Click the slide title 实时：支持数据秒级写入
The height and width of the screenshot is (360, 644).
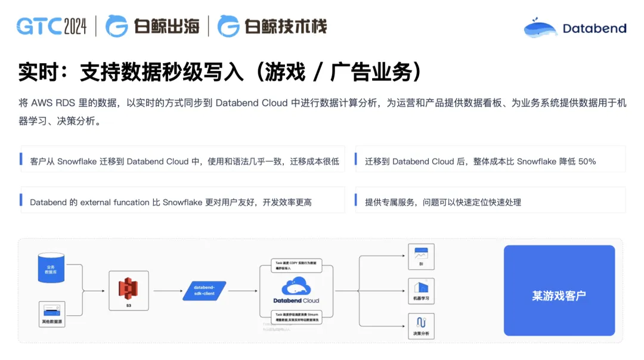(x=219, y=72)
